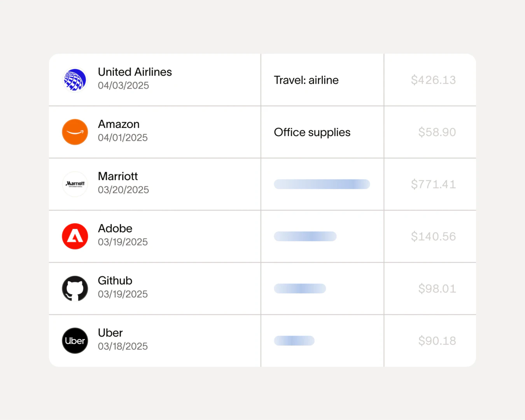The width and height of the screenshot is (525, 420).
Task: Click the black Uber logo icon
Action: click(75, 341)
